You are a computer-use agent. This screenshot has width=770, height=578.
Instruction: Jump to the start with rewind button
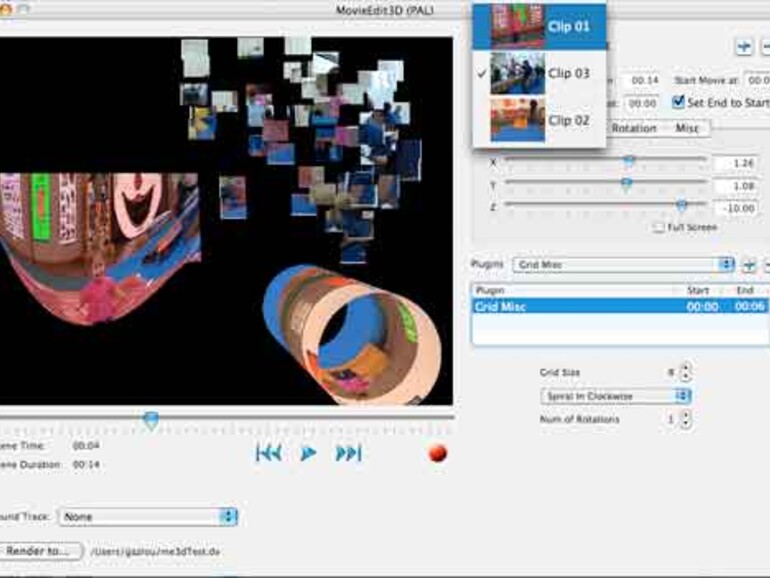(269, 453)
